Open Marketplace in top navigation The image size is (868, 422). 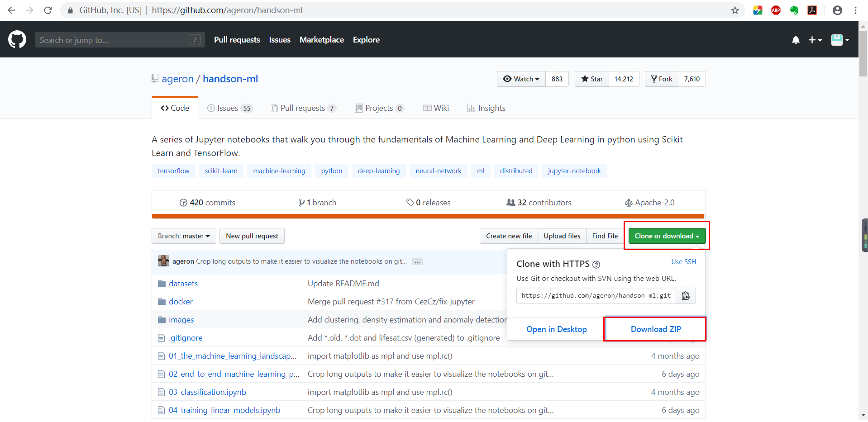click(322, 40)
